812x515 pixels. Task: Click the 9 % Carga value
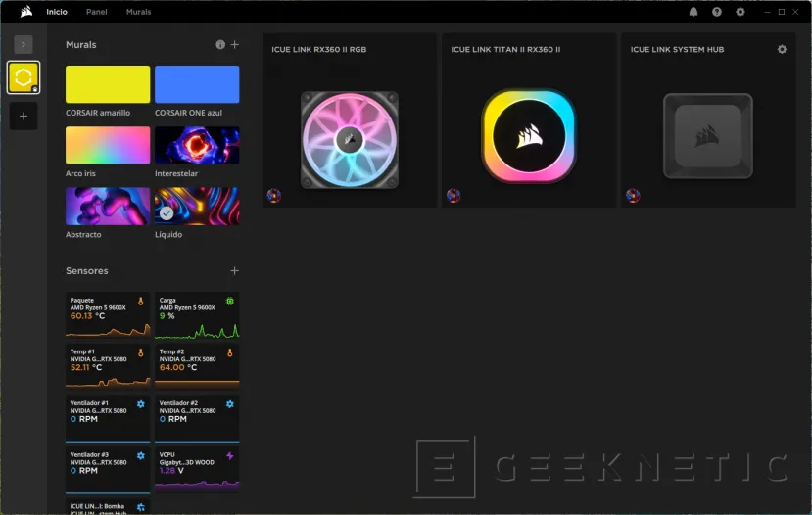click(x=167, y=315)
